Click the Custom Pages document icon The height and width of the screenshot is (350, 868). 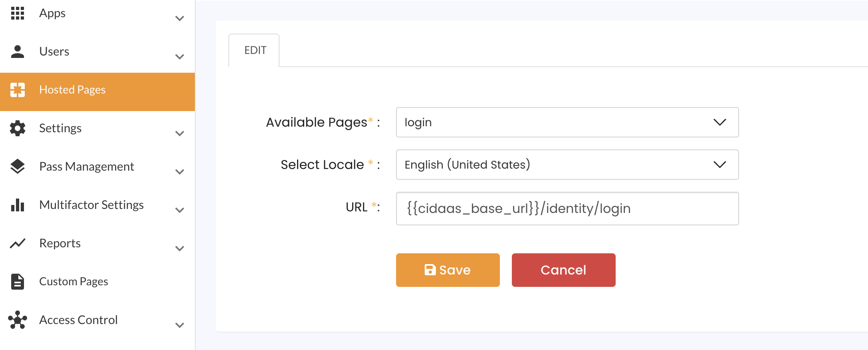pos(18,282)
